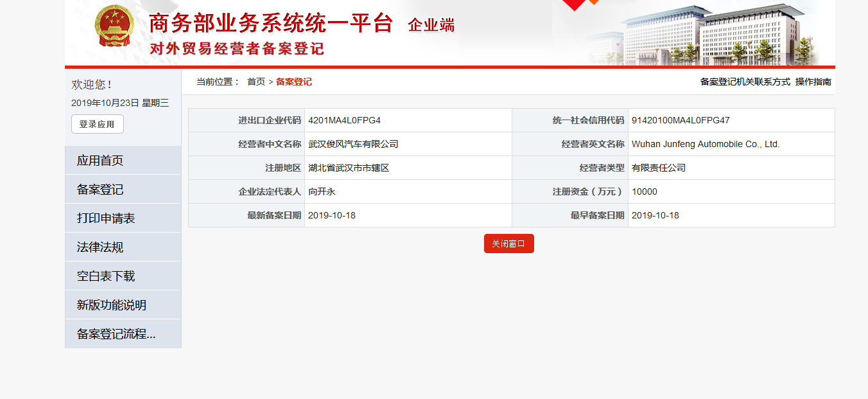Click the 登录应用 button
This screenshot has height=399, width=868.
pyautogui.click(x=98, y=124)
